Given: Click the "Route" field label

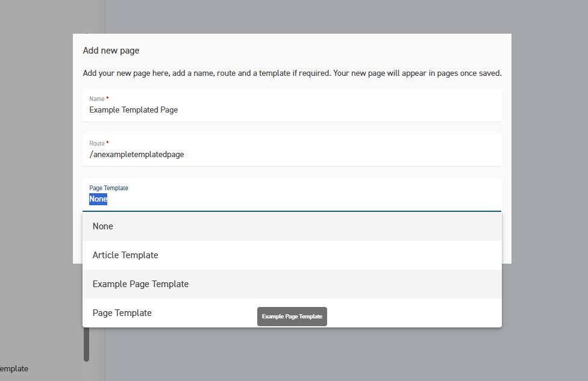Looking at the screenshot, I should [96, 143].
